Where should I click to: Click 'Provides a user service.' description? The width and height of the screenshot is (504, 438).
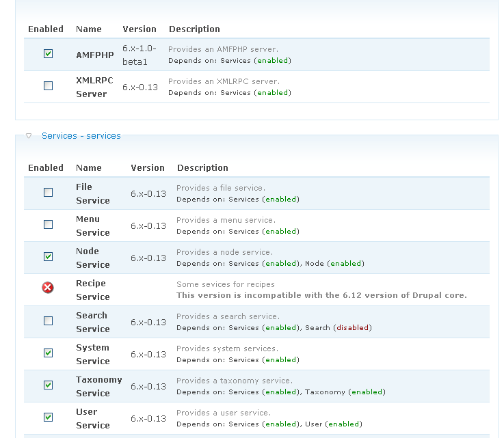click(224, 413)
